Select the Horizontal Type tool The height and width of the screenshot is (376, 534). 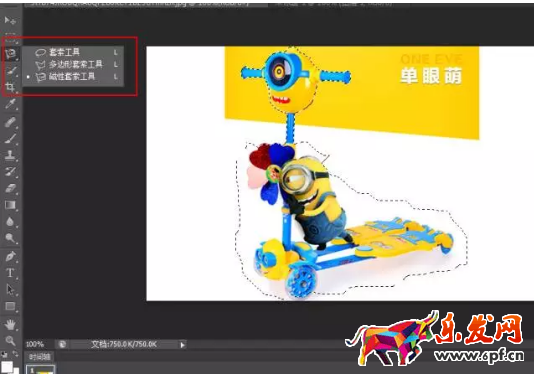click(10, 273)
